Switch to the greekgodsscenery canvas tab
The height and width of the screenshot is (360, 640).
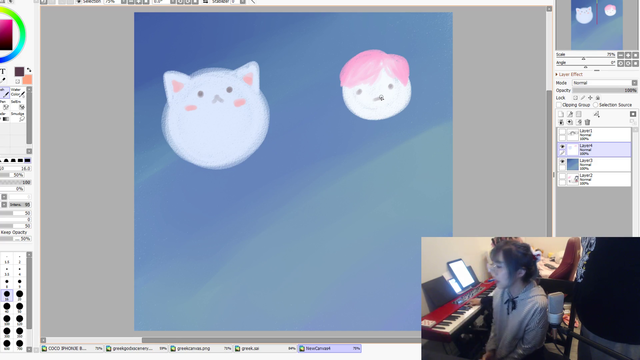tap(137, 349)
